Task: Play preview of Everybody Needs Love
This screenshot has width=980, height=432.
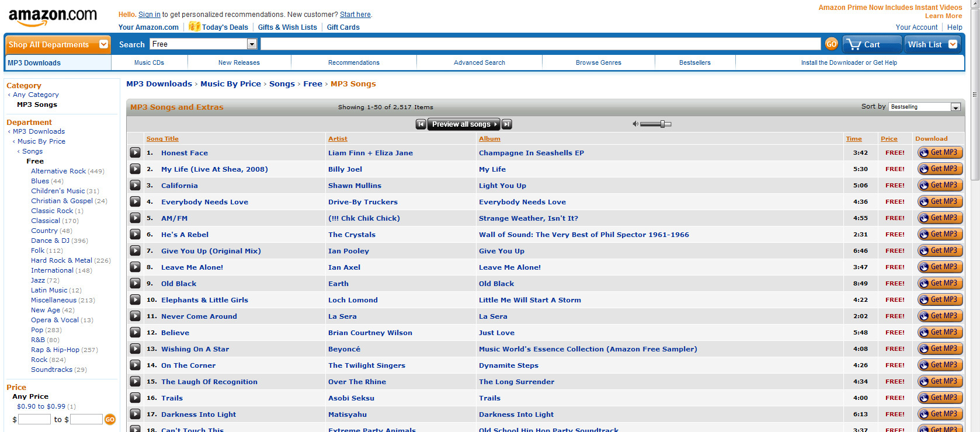Action: (x=135, y=201)
